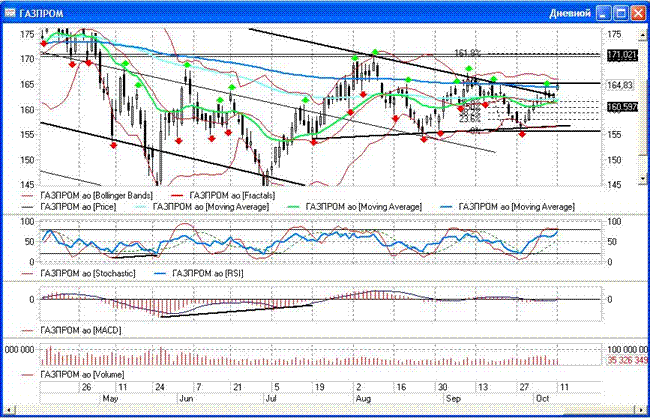Click the date label 13 on time axis
650x418 pixels.
(x=483, y=387)
